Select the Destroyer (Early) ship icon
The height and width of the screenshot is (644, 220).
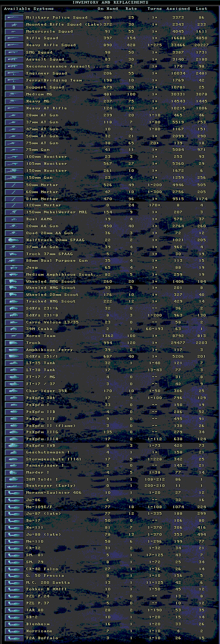pyautogui.click(x=14, y=485)
